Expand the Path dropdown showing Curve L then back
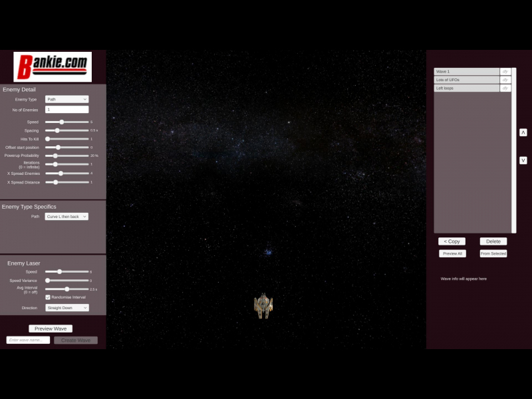Image resolution: width=532 pixels, height=399 pixels. pyautogui.click(x=66, y=216)
